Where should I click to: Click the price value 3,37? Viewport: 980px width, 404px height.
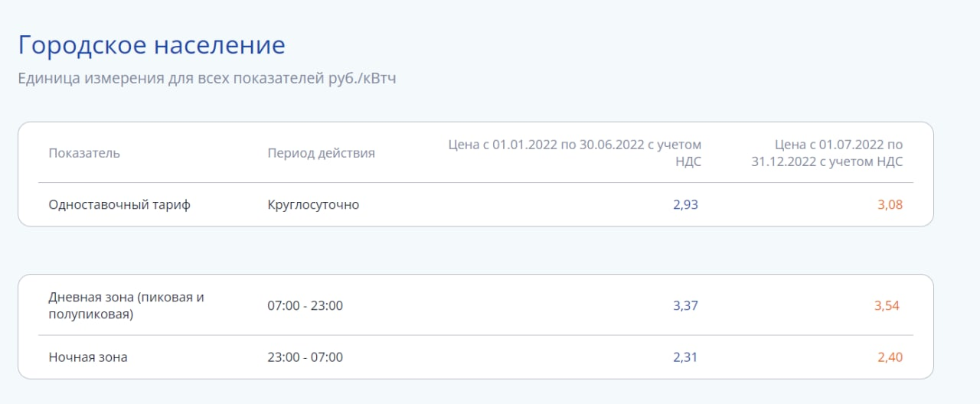(685, 306)
